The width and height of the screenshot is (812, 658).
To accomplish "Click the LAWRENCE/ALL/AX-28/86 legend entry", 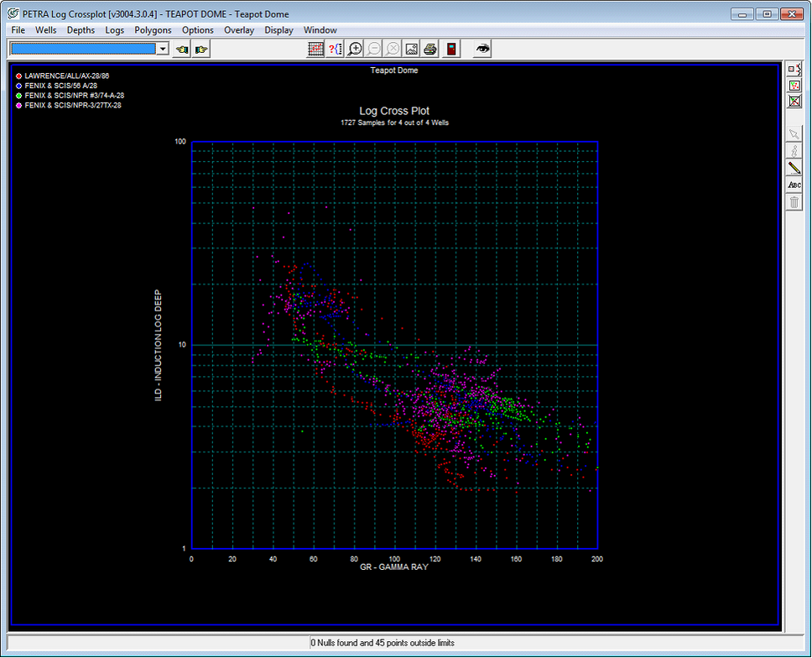I will [x=66, y=76].
